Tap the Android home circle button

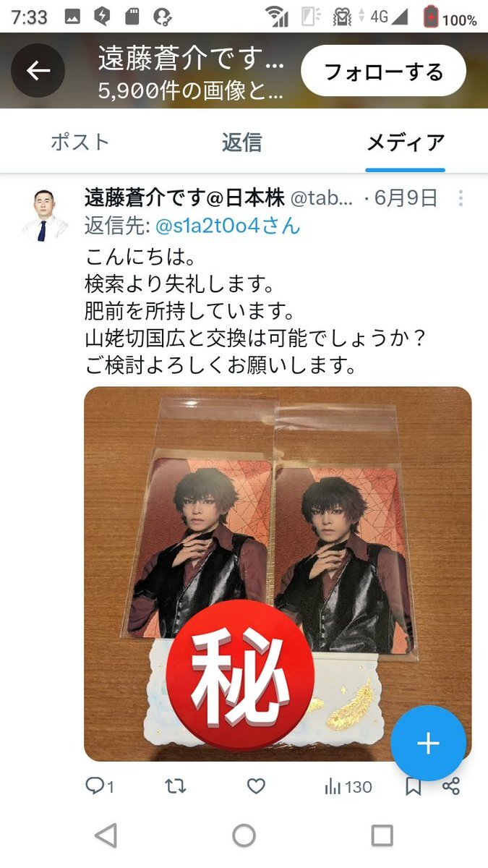pyautogui.click(x=244, y=836)
